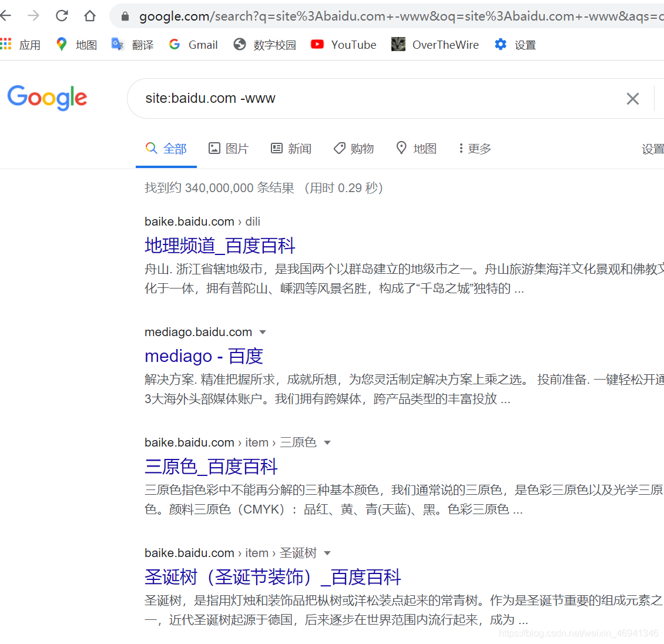Switch to the 图片 images tab

(228, 149)
